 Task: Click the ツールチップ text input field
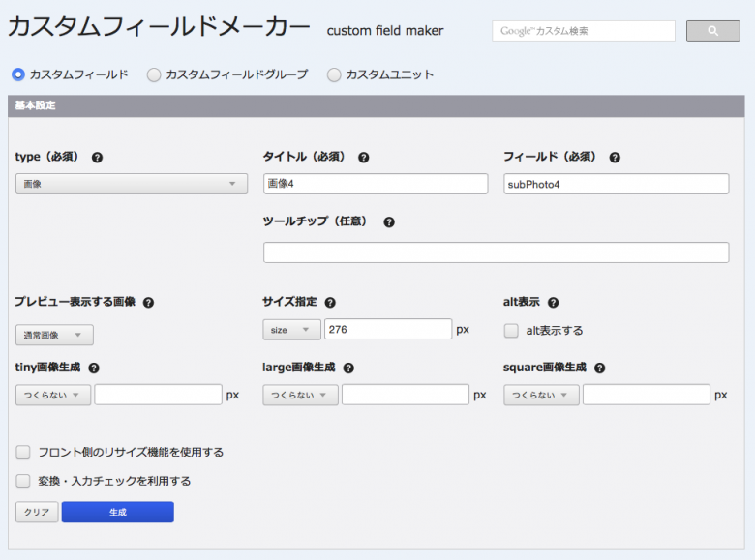click(x=496, y=252)
